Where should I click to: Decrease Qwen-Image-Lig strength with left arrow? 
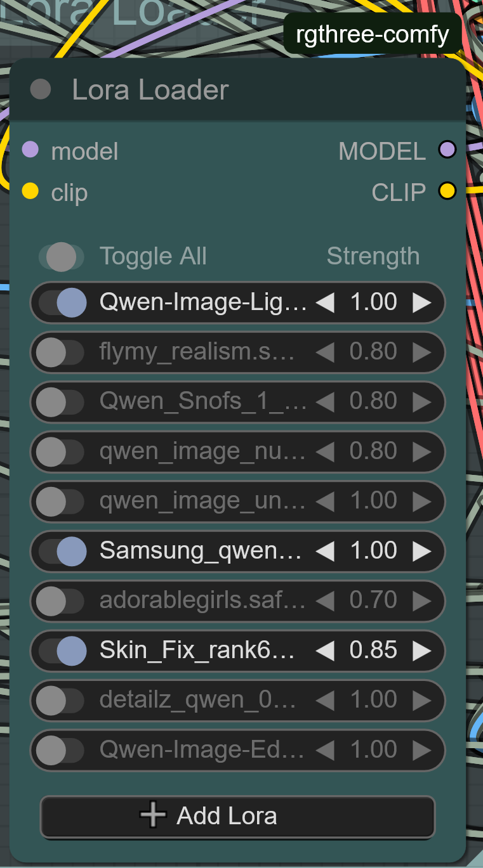[325, 302]
